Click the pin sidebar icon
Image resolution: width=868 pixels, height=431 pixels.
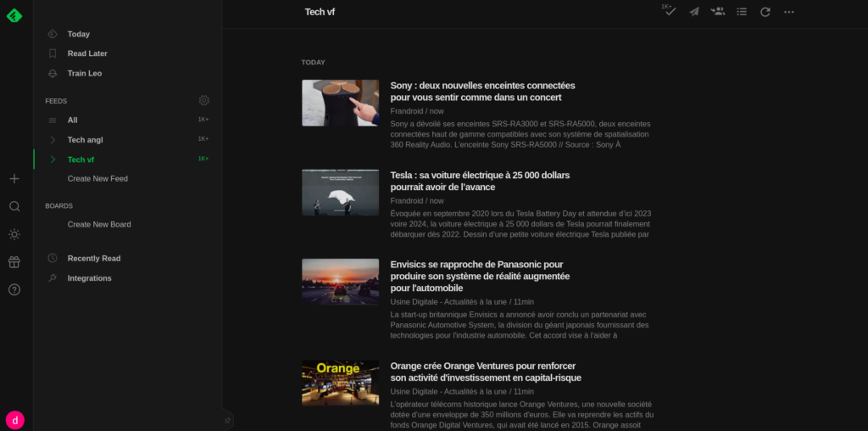[x=227, y=421]
